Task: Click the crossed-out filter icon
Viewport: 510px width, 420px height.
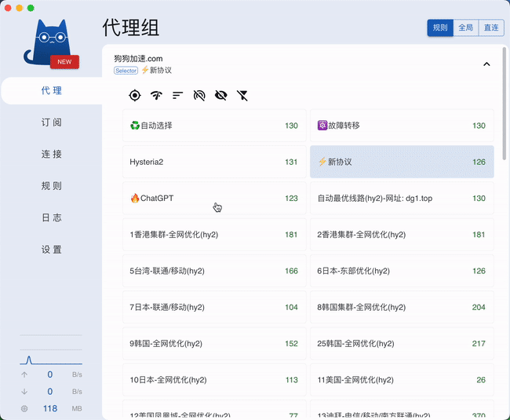Action: click(x=242, y=96)
